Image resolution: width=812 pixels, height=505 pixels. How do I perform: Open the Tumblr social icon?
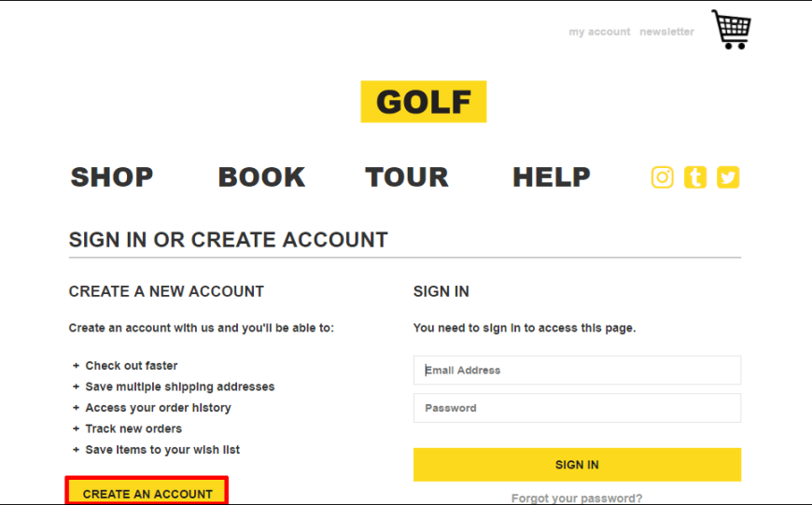(695, 177)
